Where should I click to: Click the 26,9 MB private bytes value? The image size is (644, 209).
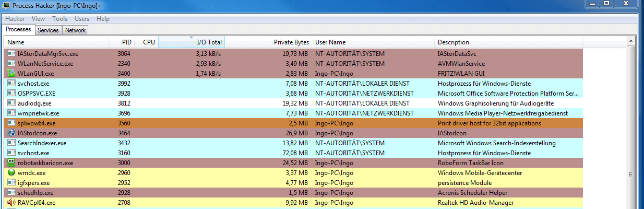pyautogui.click(x=297, y=133)
